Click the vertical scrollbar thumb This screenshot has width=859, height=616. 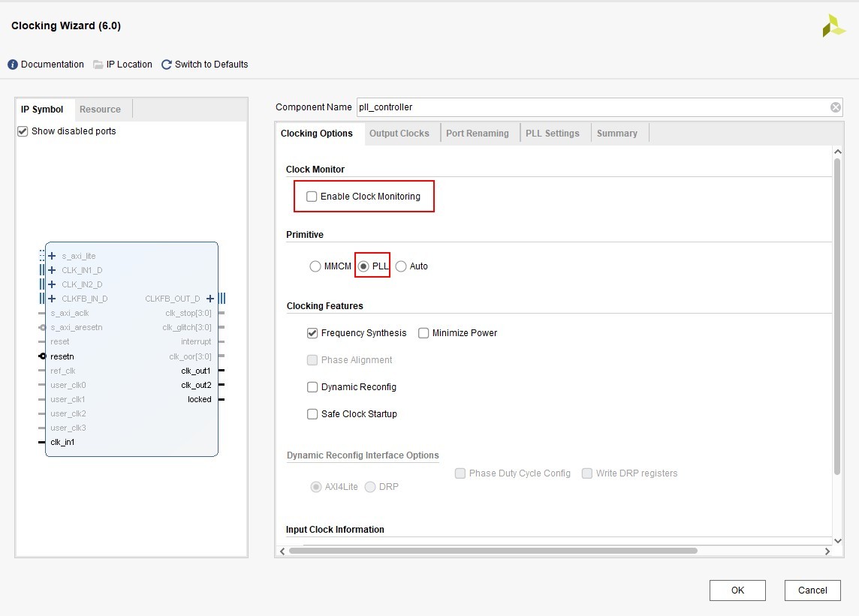coord(837,317)
